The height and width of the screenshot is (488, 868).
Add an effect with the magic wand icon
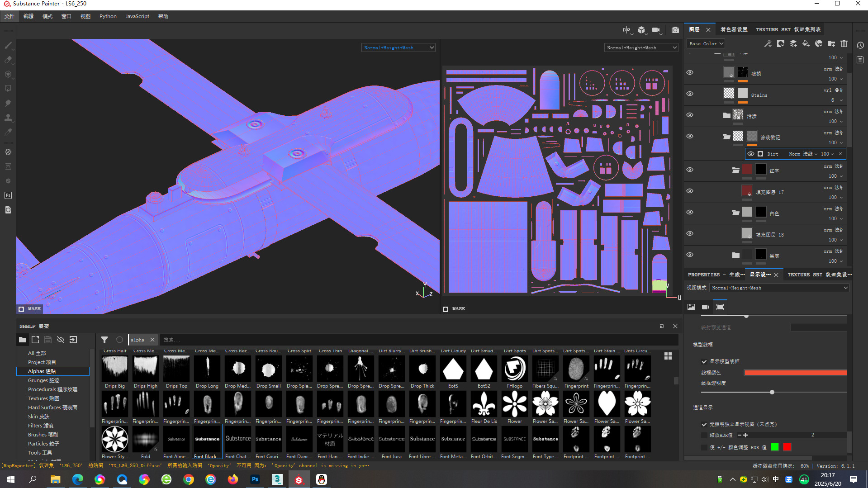point(768,43)
